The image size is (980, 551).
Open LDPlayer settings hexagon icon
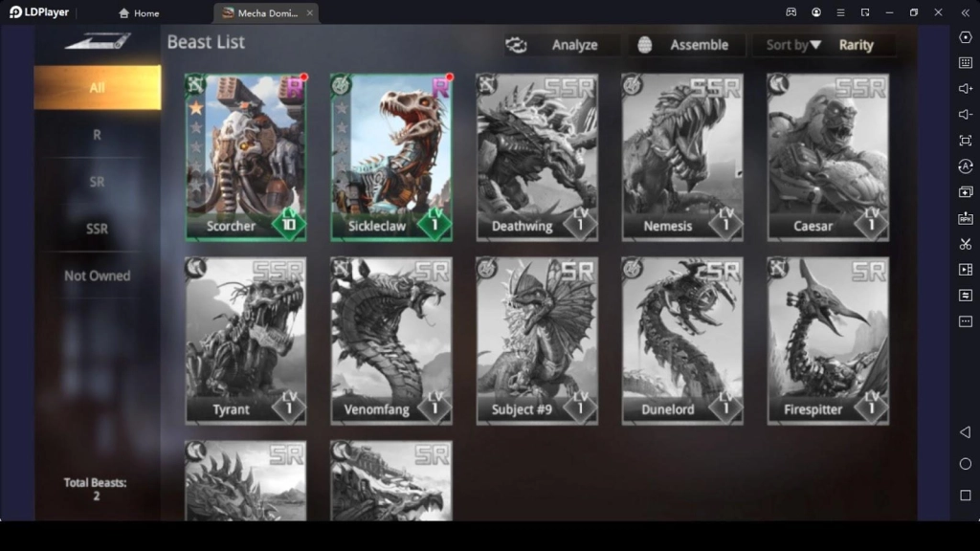[966, 37]
